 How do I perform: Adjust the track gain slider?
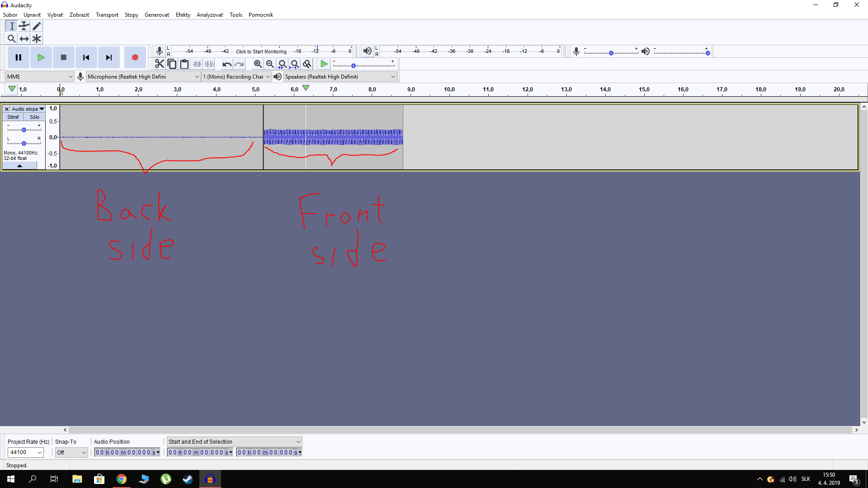23,130
